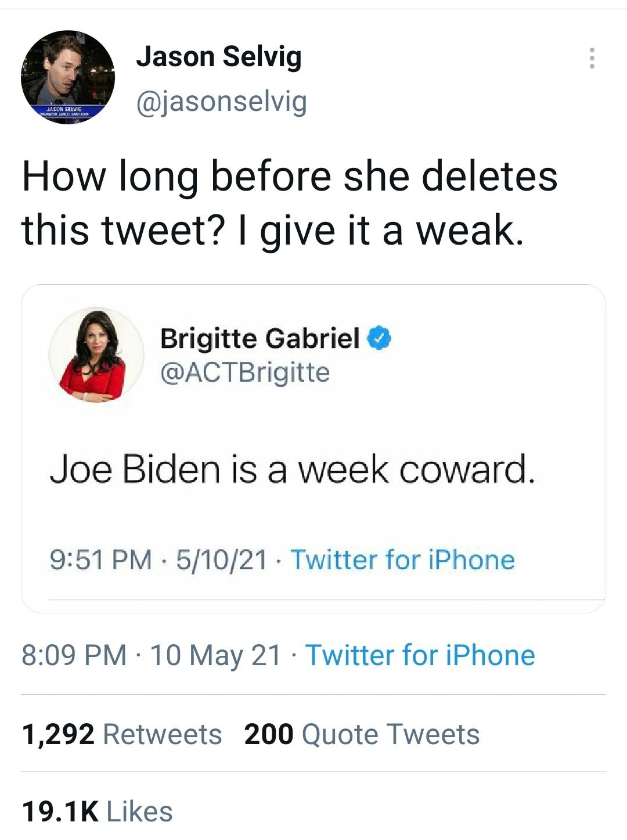Viewport: 627px width, 840px height.
Task: Open the Brigitte Gabriel display name
Action: click(260, 338)
